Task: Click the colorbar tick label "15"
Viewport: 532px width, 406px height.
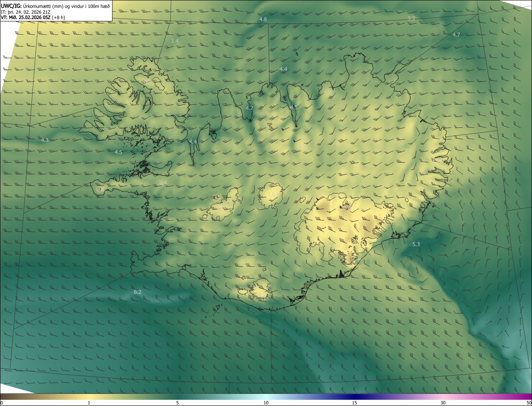Action: click(x=355, y=403)
